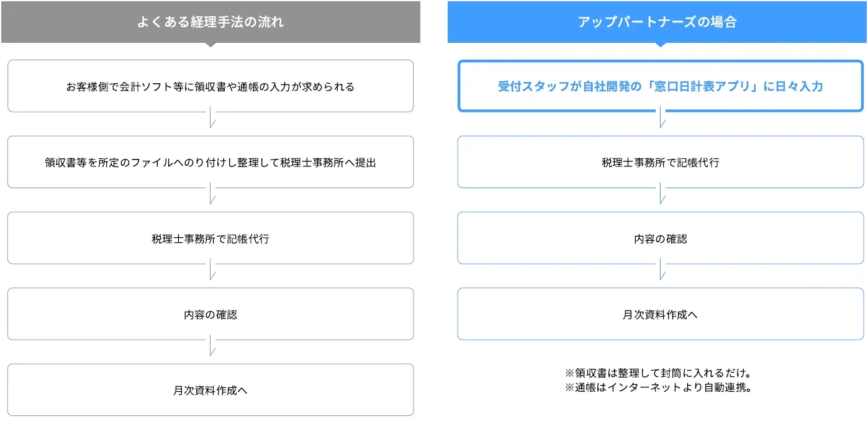Select the left column 月次資料作成へ box
The image size is (868, 421).
pyautogui.click(x=210, y=390)
